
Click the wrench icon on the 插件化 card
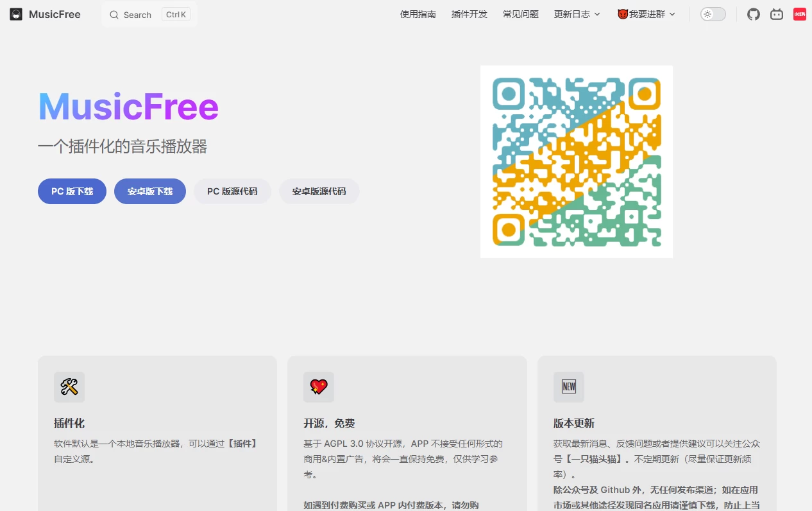click(69, 386)
